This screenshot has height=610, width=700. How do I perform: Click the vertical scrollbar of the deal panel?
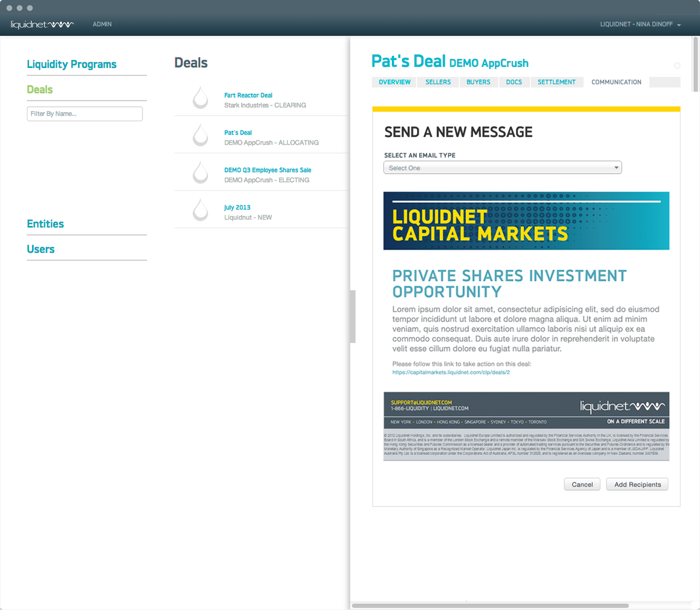point(696,63)
